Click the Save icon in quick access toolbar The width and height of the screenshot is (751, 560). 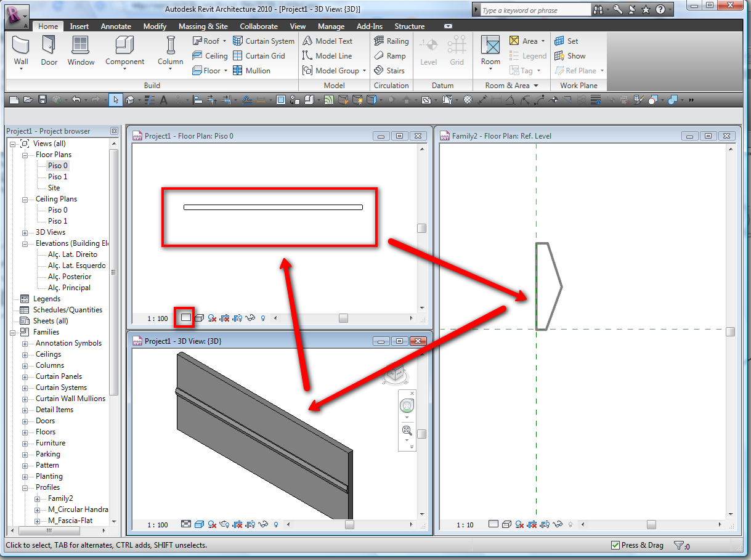[43, 99]
